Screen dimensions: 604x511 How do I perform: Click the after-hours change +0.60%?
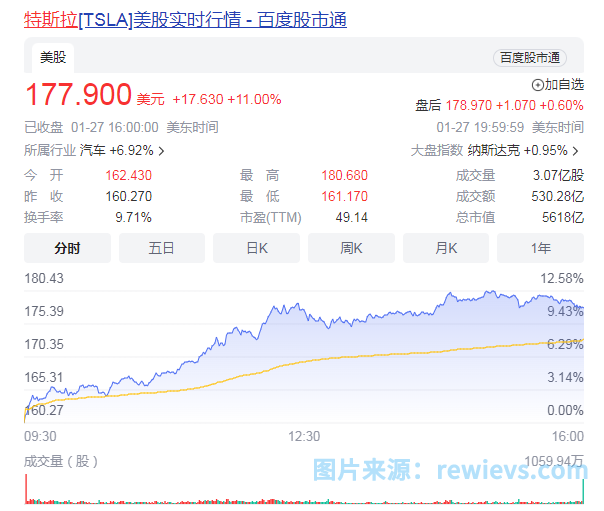point(562,105)
